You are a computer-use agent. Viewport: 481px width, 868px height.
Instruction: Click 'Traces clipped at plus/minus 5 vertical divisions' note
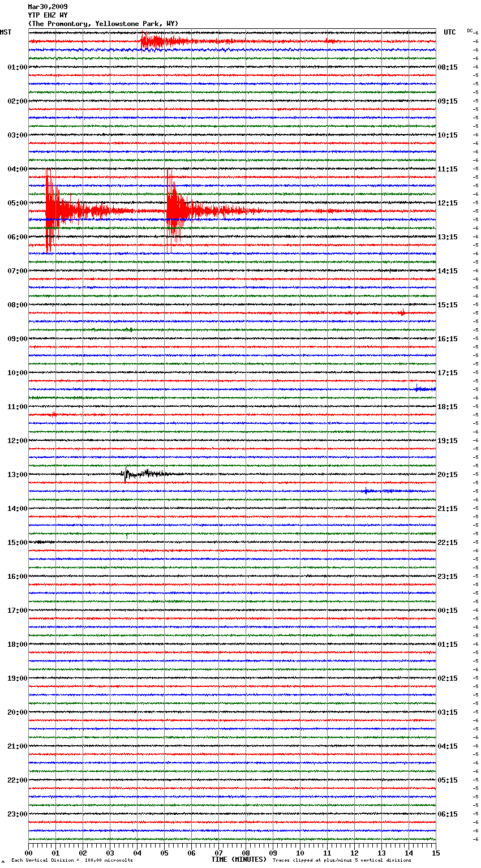point(342,861)
